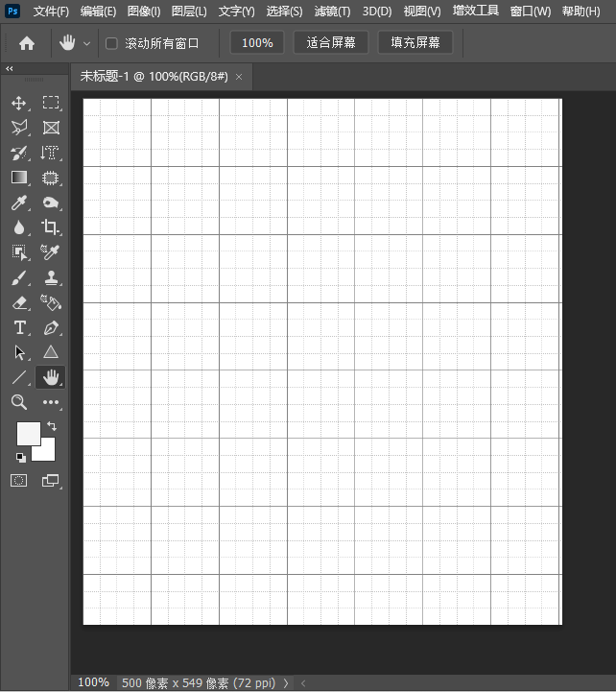Select the Blur tool
616x692 pixels.
point(19,227)
